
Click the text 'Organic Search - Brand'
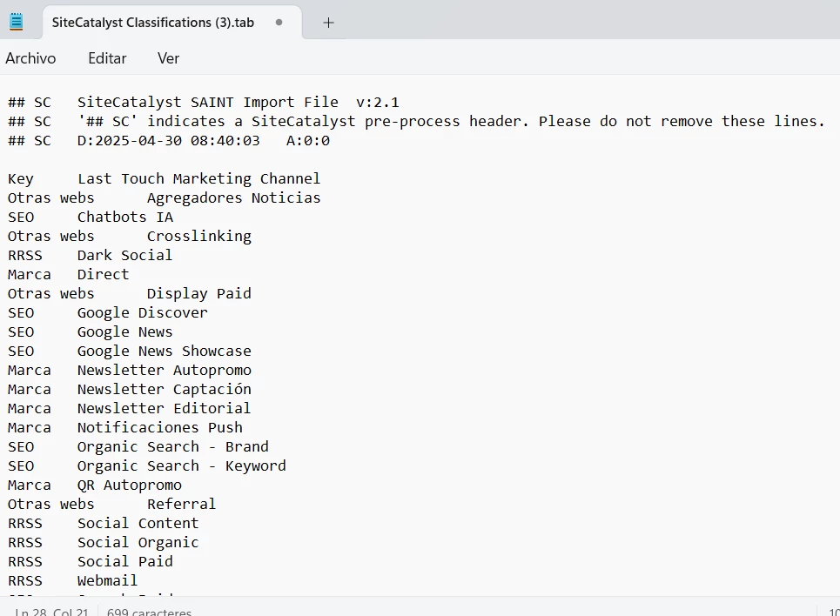(x=173, y=447)
